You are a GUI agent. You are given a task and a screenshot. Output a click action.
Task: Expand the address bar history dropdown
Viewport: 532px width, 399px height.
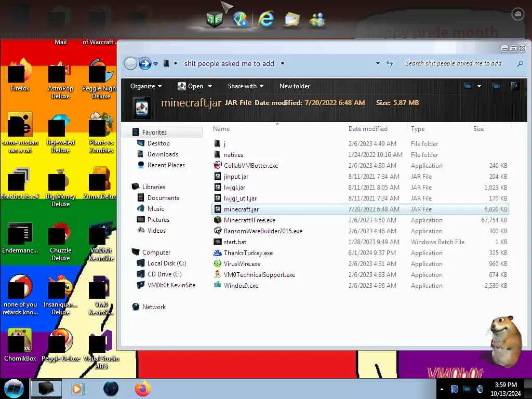(378, 63)
